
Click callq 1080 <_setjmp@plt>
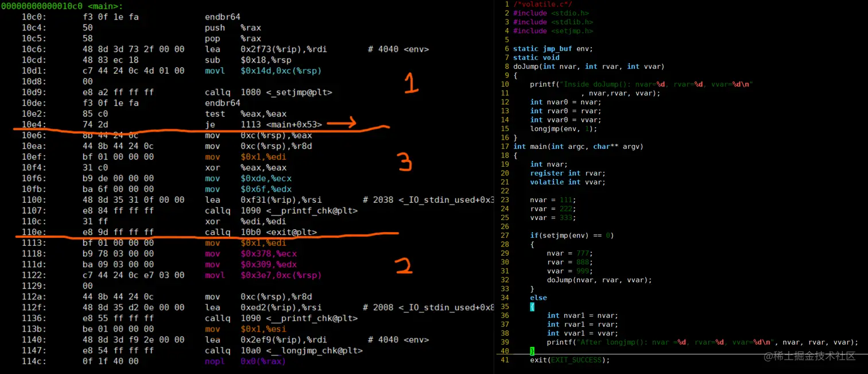coord(269,92)
